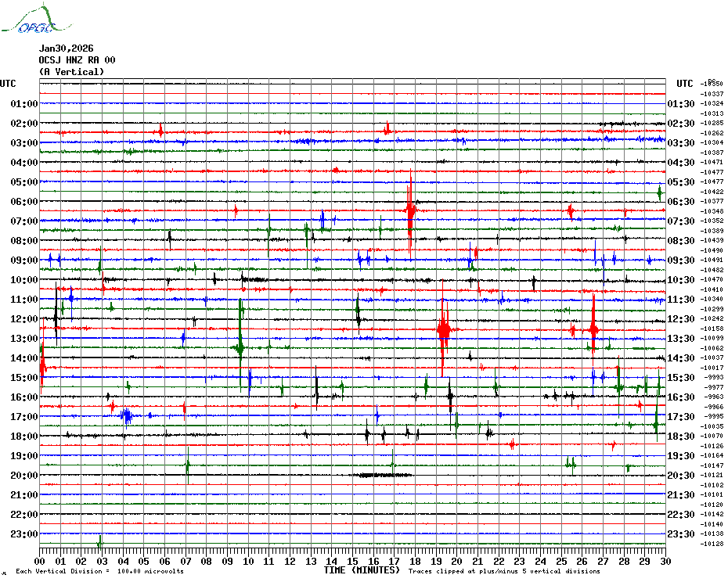Click the 20:00 hour label
This screenshot has width=728, height=582.
pos(24,476)
